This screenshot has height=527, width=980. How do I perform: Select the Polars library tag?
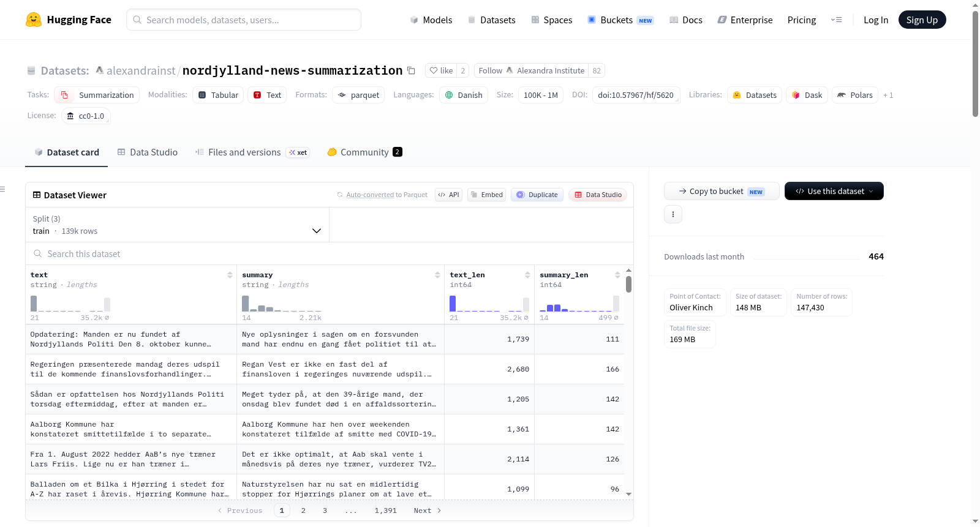click(855, 95)
